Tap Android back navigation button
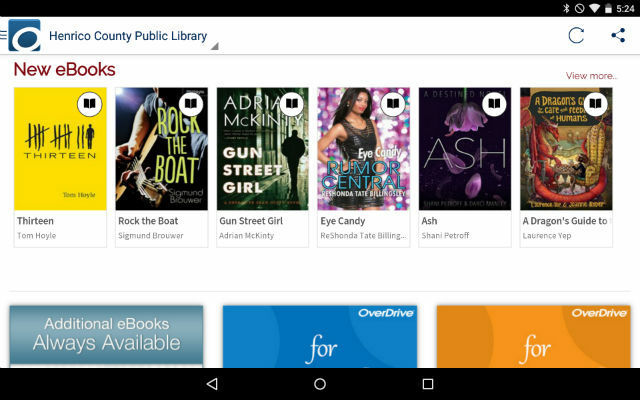 click(x=212, y=384)
